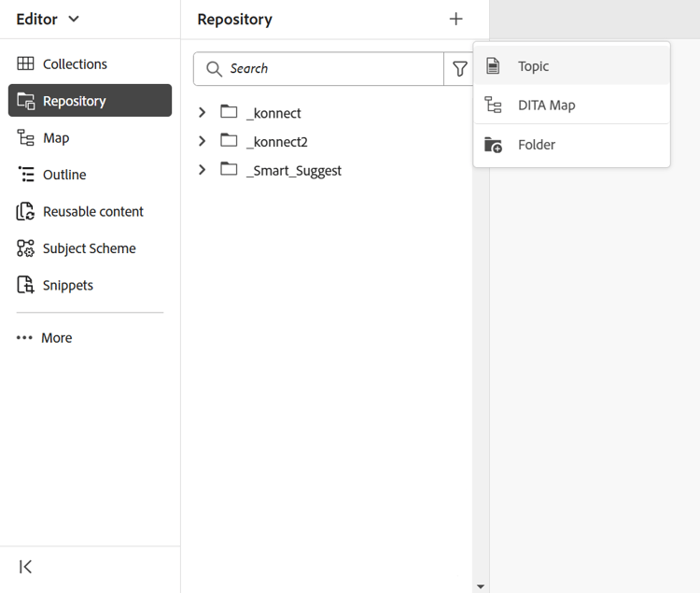The width and height of the screenshot is (700, 593).
Task: Expand the _Smart_Suggest folder
Action: [203, 170]
